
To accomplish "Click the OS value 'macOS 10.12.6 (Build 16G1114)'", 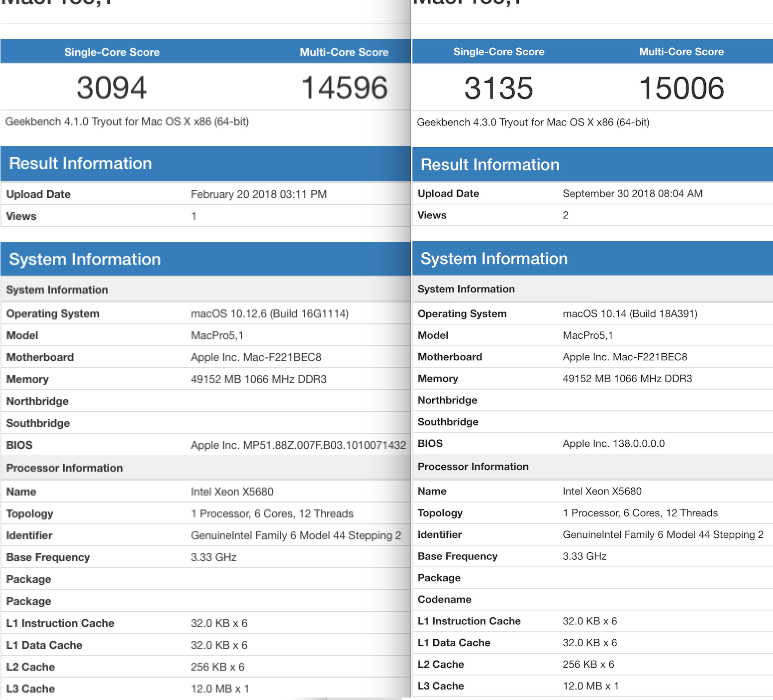I will click(270, 314).
